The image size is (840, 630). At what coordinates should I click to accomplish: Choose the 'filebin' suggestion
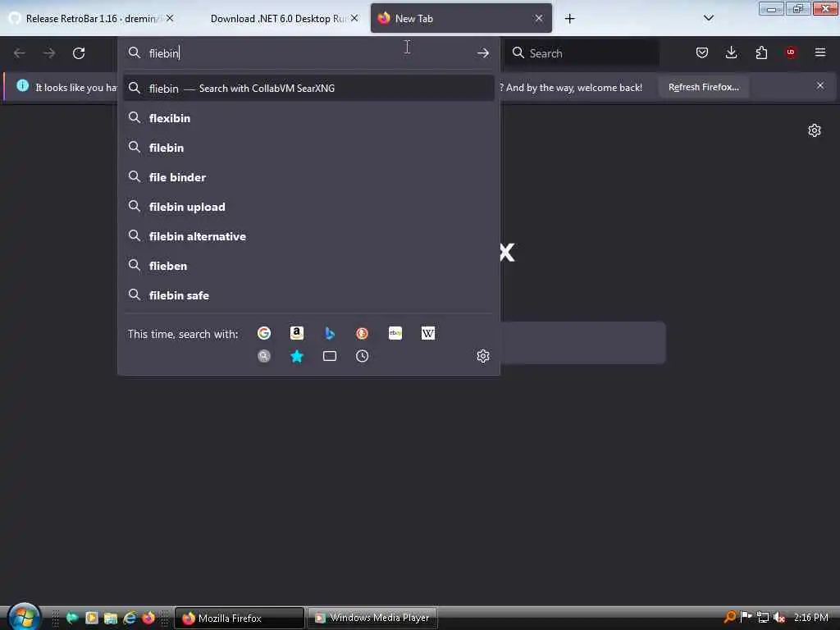308,148
